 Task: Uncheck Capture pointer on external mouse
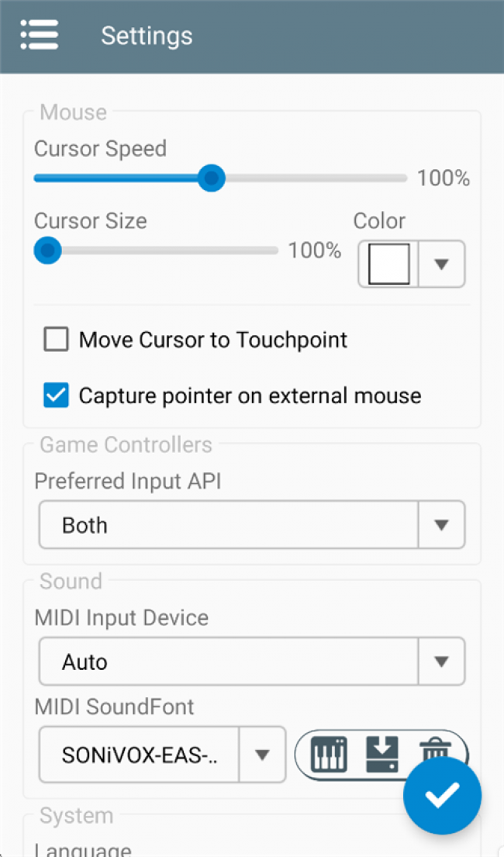[x=56, y=396]
